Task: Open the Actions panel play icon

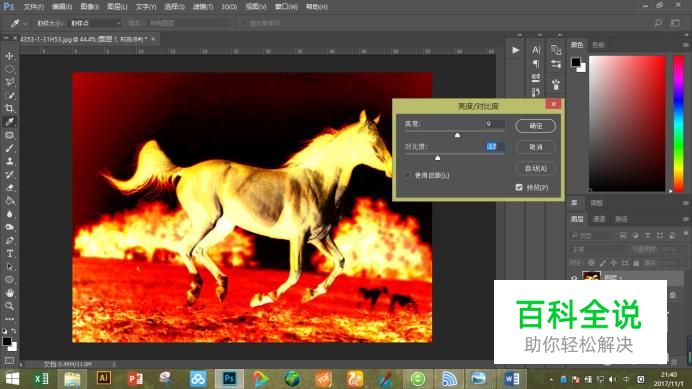Action: tap(515, 50)
